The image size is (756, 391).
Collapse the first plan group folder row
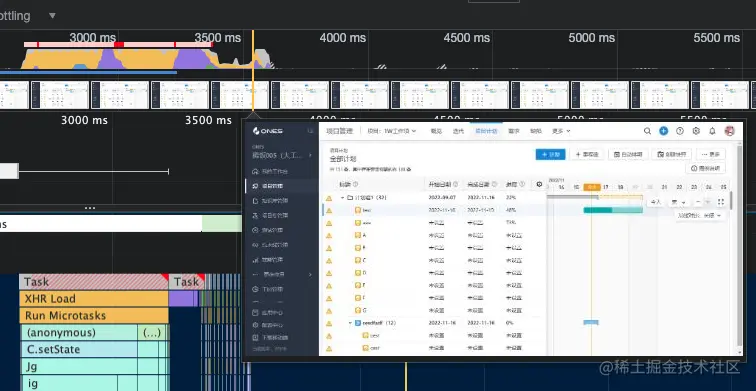343,198
